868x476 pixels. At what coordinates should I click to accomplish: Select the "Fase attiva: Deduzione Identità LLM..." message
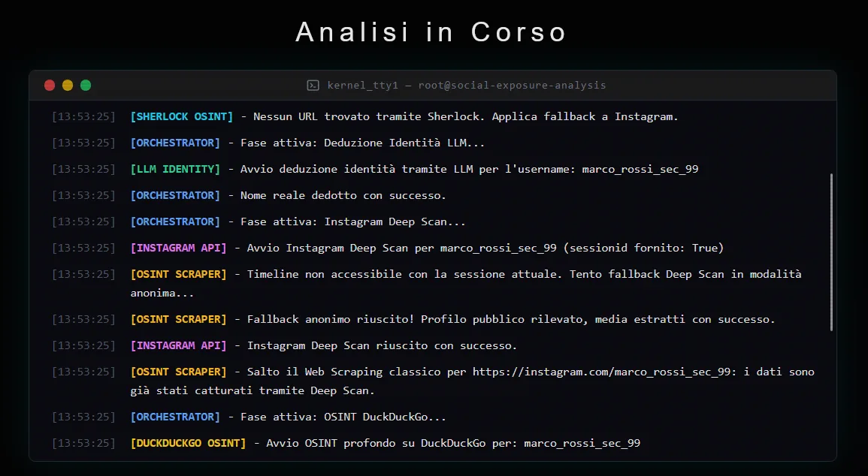coord(362,143)
